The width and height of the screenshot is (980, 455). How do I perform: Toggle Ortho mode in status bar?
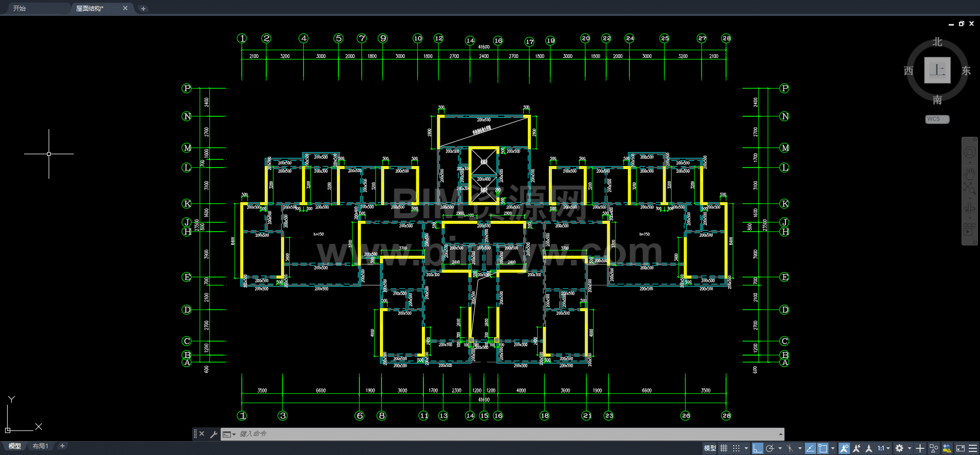(x=758, y=448)
